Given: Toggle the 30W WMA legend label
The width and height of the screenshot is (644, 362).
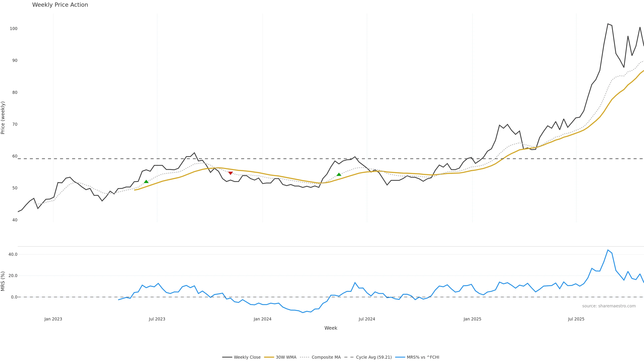Looking at the screenshot, I should tap(286, 357).
